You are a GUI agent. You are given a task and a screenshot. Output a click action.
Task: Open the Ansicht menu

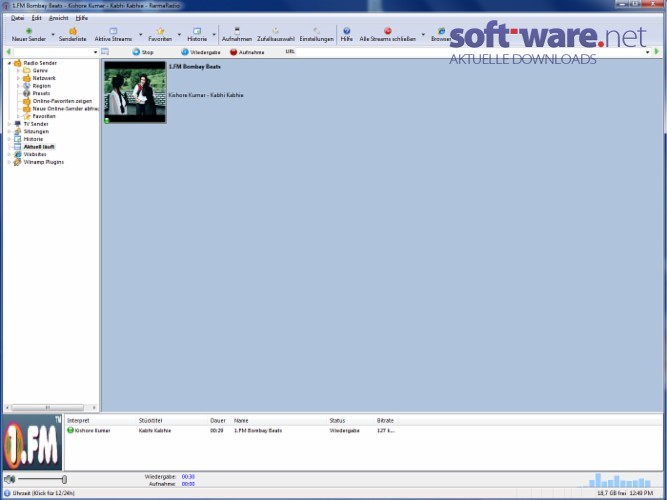(59, 18)
